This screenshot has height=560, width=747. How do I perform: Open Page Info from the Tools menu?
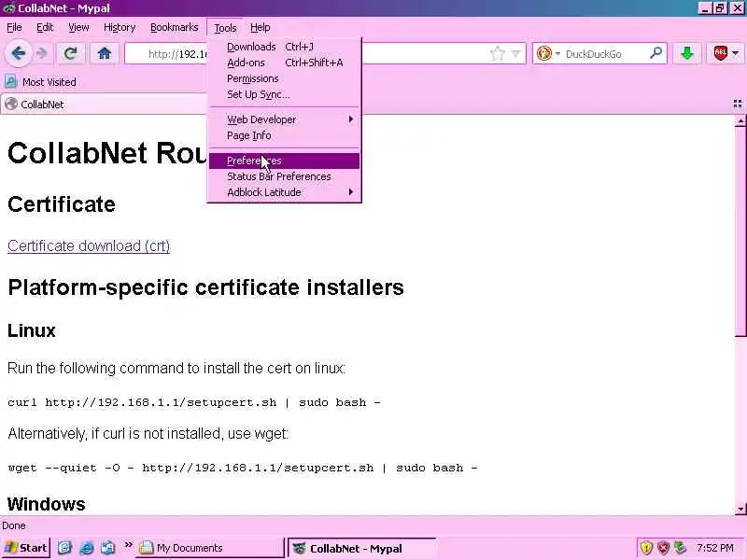point(285,135)
